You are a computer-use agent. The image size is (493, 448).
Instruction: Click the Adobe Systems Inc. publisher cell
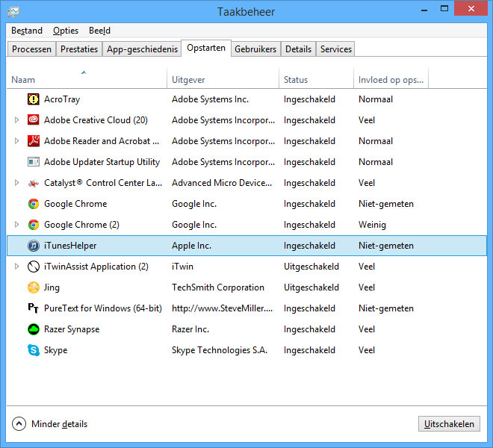coord(210,99)
